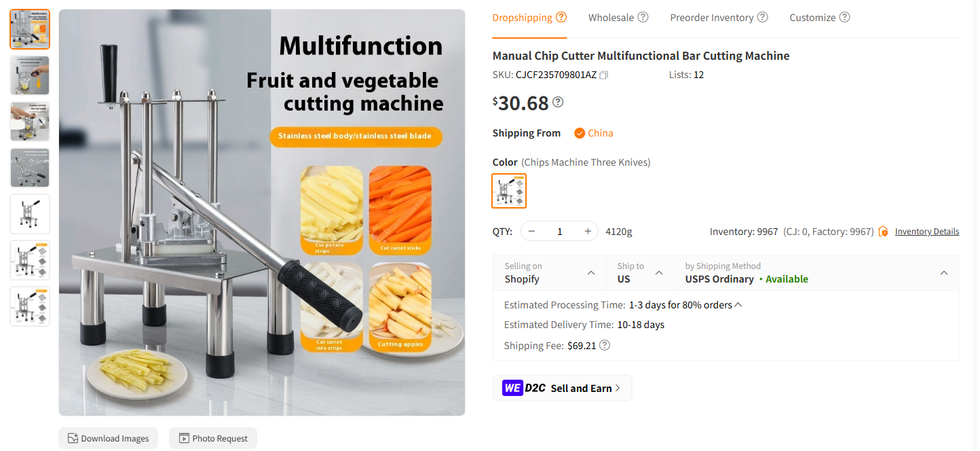
Task: Open the Inventory Details link
Action: [x=926, y=231]
